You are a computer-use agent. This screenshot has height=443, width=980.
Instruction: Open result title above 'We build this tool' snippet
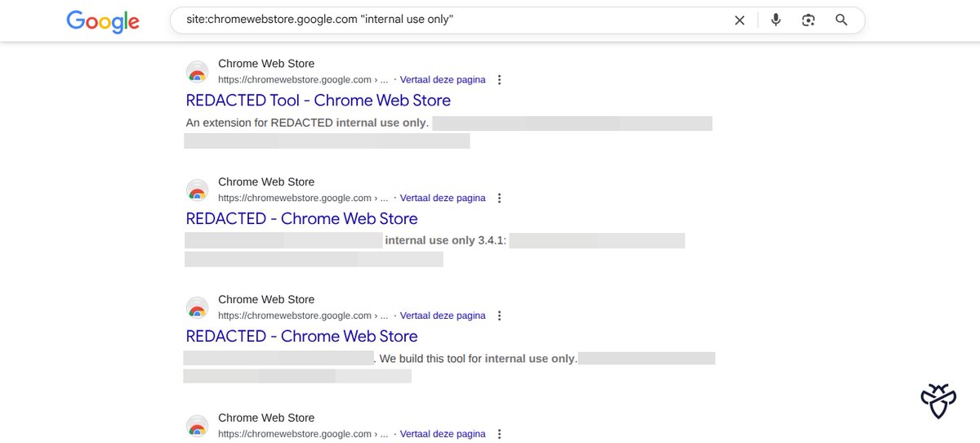pyautogui.click(x=302, y=336)
